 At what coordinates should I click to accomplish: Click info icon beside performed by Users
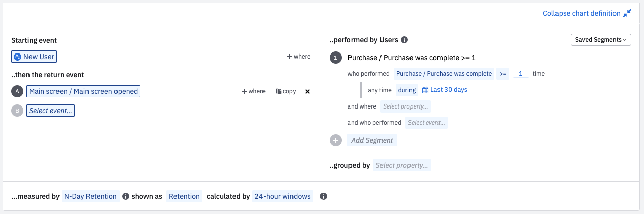click(404, 40)
